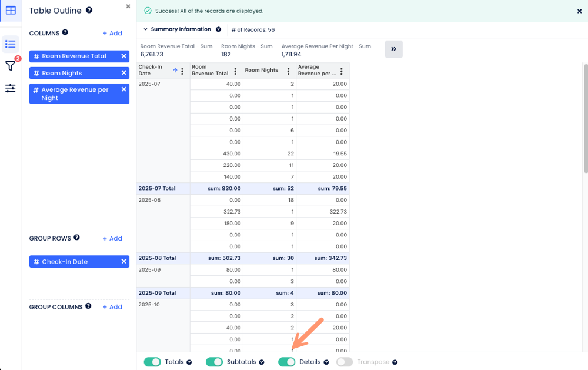Remove Room Nights column chip
The height and width of the screenshot is (370, 588).
pos(123,73)
